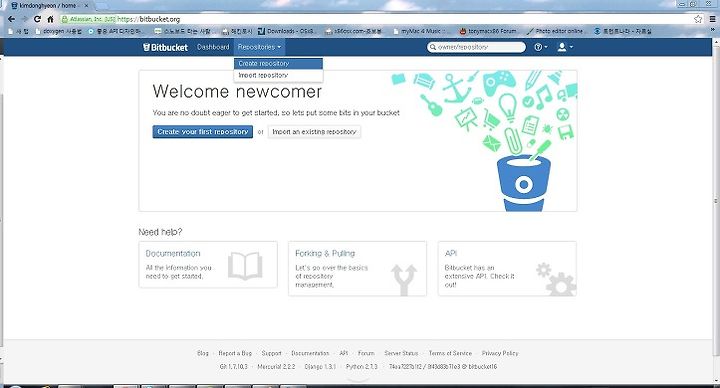Click the Server Status footer link
Screen dimensions: 720x388
click(401, 353)
